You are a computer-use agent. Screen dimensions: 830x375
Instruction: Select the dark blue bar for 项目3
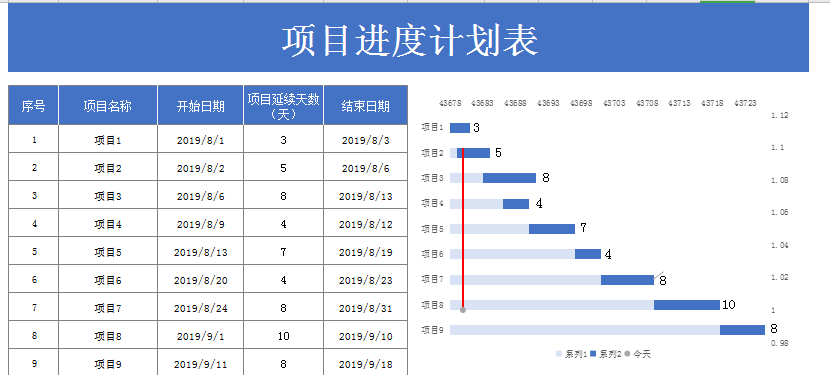(x=509, y=178)
